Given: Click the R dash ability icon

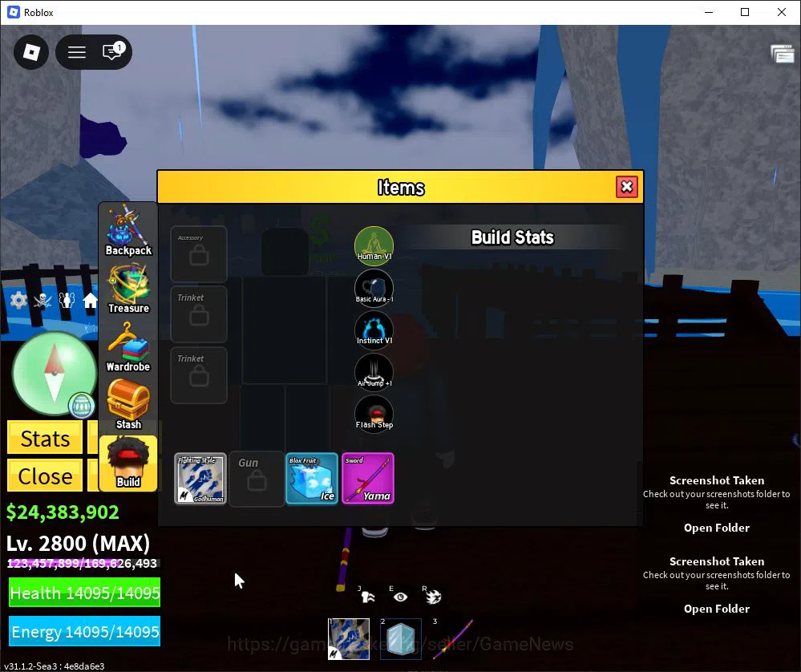Looking at the screenshot, I should [x=433, y=596].
